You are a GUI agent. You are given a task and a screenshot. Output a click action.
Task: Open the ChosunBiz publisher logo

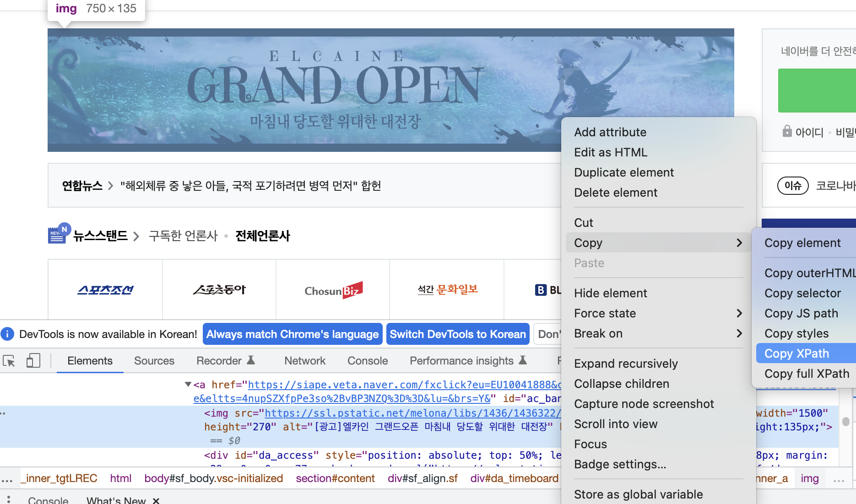coord(333,290)
